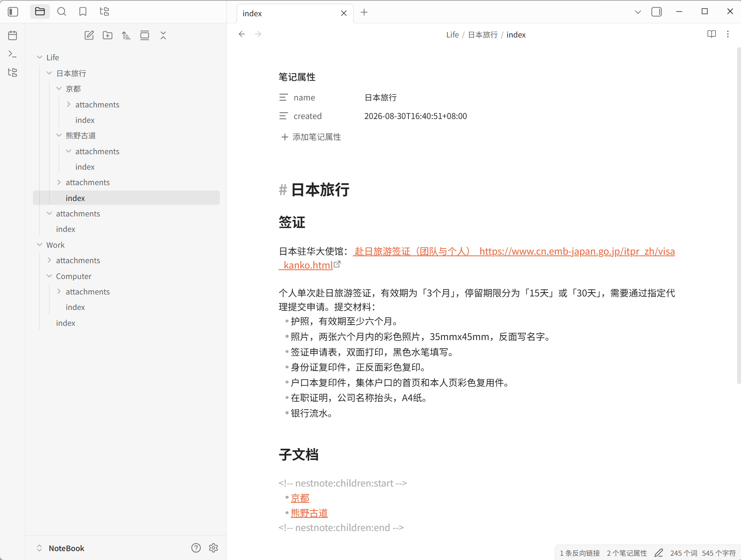
Task: Select the highlighted 日本旅行 index note
Action: [126, 198]
